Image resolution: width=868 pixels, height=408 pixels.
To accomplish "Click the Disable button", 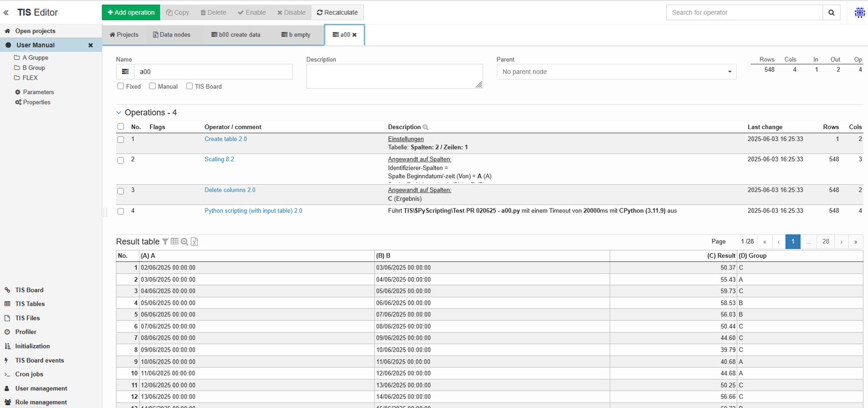I will pyautogui.click(x=291, y=13).
